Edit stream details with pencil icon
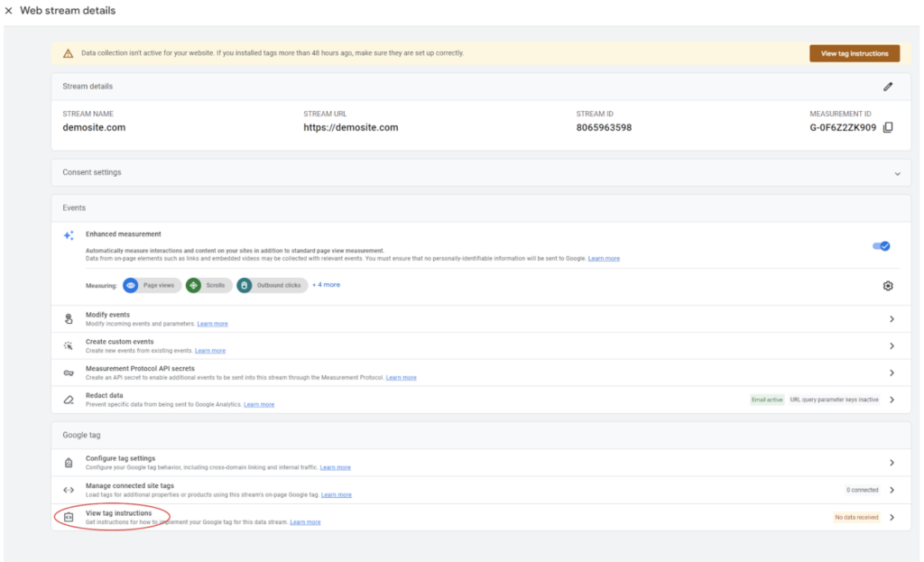924x562 pixels. click(888, 87)
